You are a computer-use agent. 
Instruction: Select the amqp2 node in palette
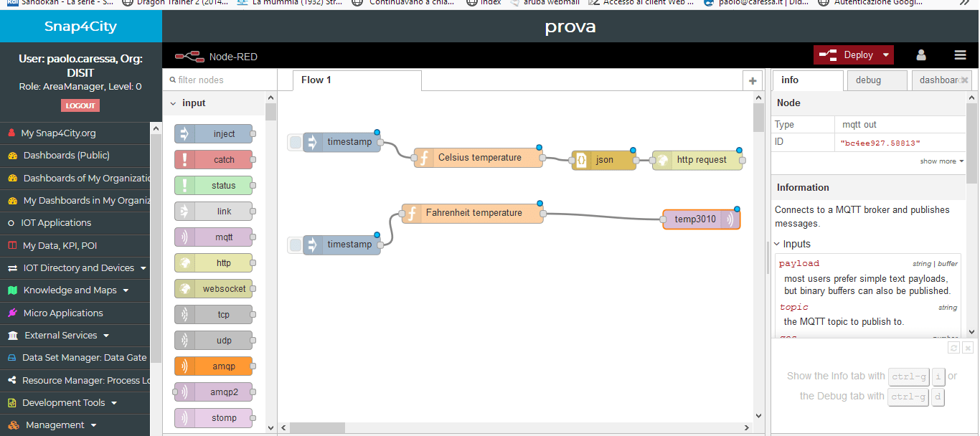tap(214, 392)
